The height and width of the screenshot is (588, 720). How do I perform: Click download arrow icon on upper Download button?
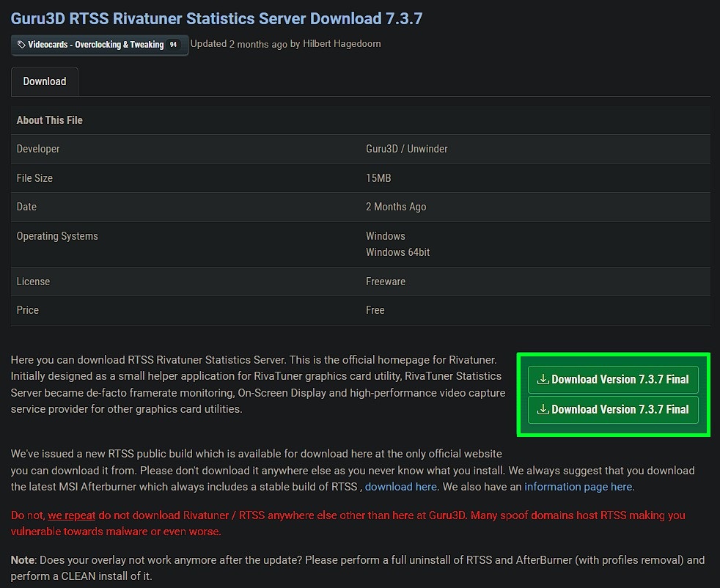[543, 379]
